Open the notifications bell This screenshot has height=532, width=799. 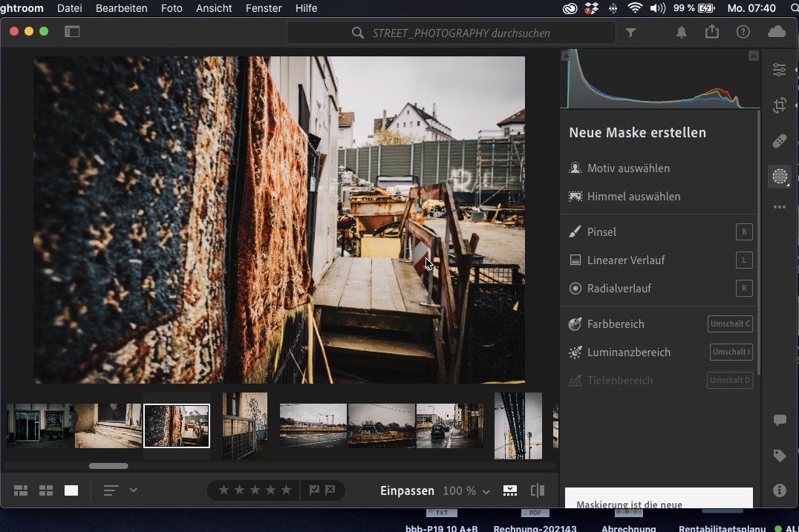681,32
